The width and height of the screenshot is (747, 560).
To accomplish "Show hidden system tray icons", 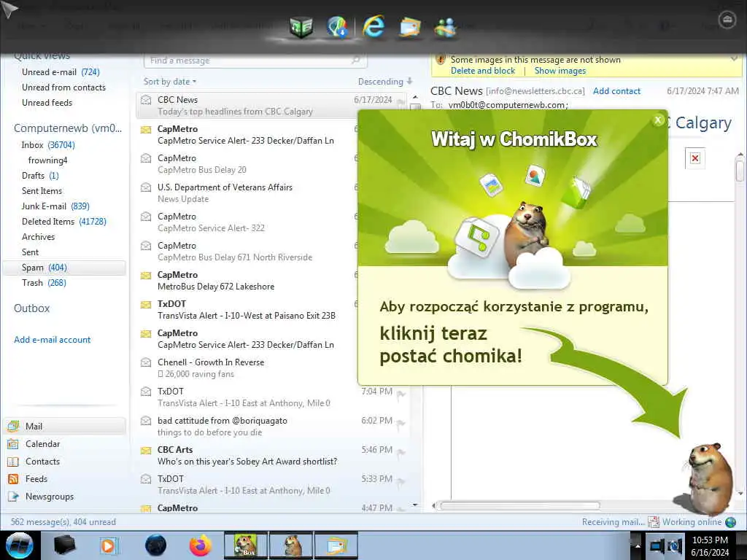I will (637, 546).
